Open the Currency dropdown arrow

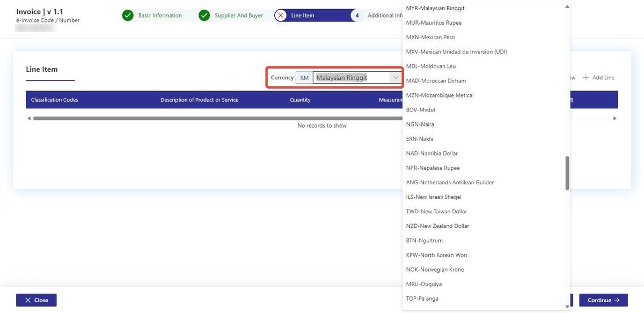(396, 78)
